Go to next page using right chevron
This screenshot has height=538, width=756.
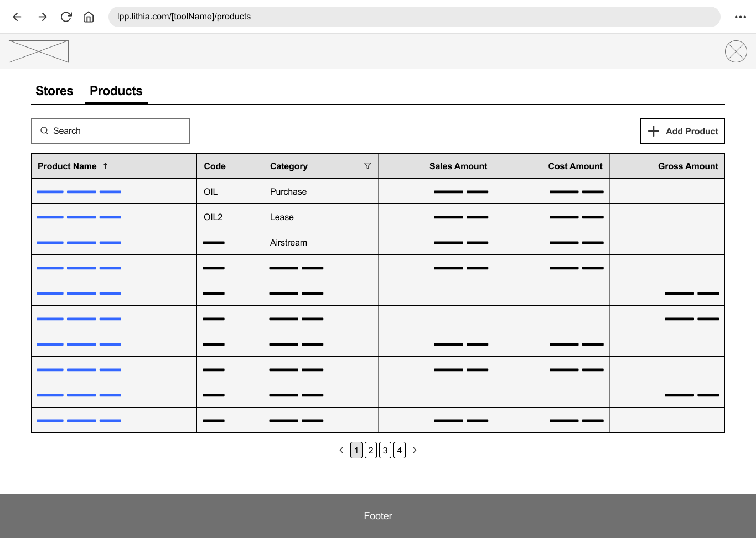[x=415, y=450]
